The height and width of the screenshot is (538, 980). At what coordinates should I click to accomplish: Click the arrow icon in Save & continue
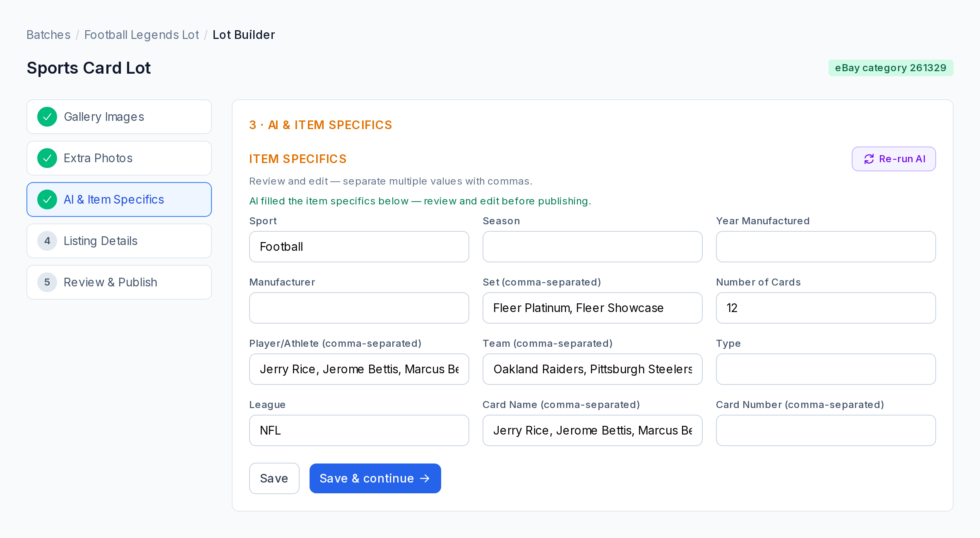click(425, 478)
